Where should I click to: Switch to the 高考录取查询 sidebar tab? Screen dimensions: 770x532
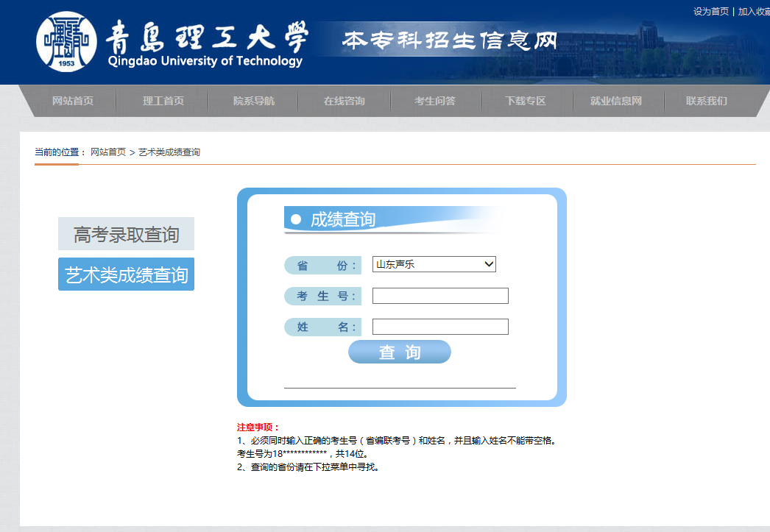click(x=126, y=235)
